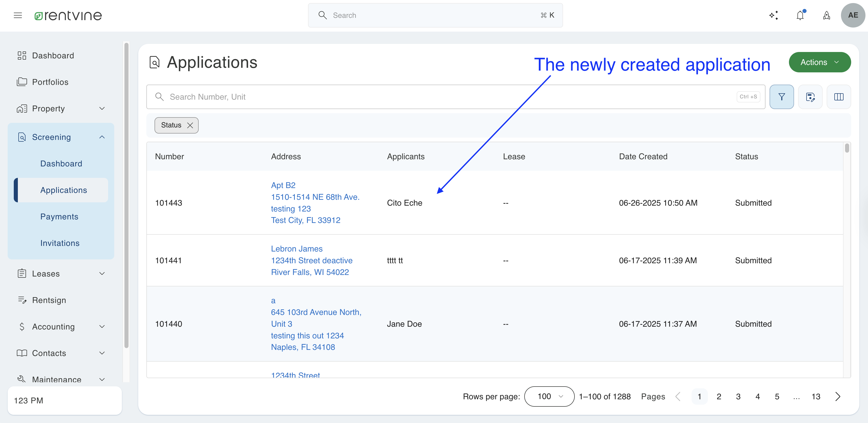The width and height of the screenshot is (868, 423).
Task: Open the Lebron James address link
Action: [x=297, y=249]
